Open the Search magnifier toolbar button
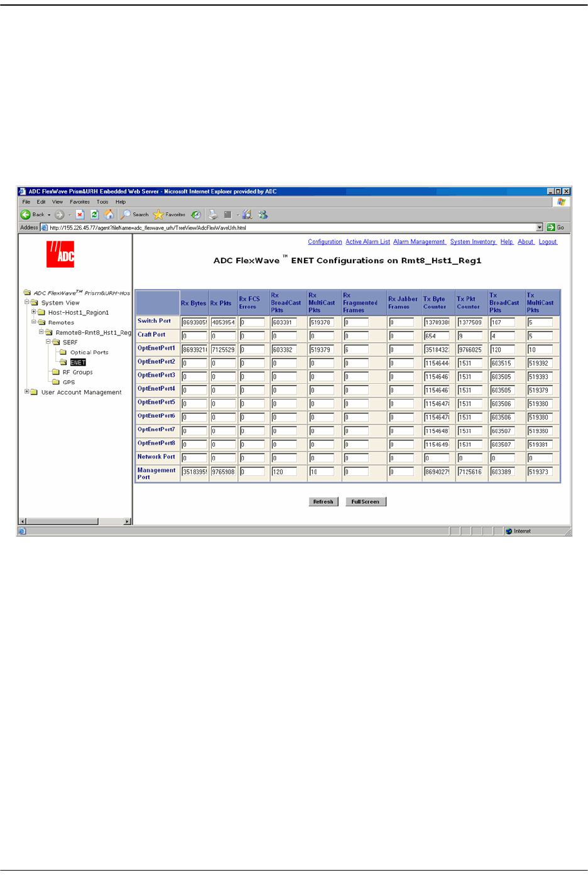The width and height of the screenshot is (588, 875). point(135,215)
